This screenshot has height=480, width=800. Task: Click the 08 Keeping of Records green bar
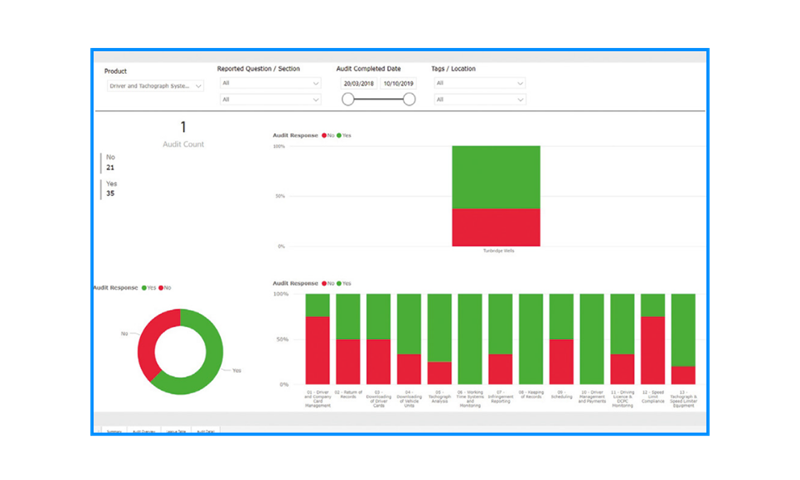[531, 339]
